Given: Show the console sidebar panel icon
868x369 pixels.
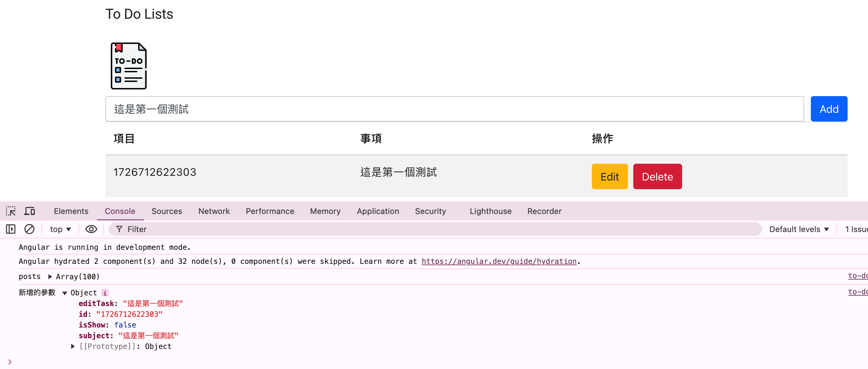Looking at the screenshot, I should [11, 229].
